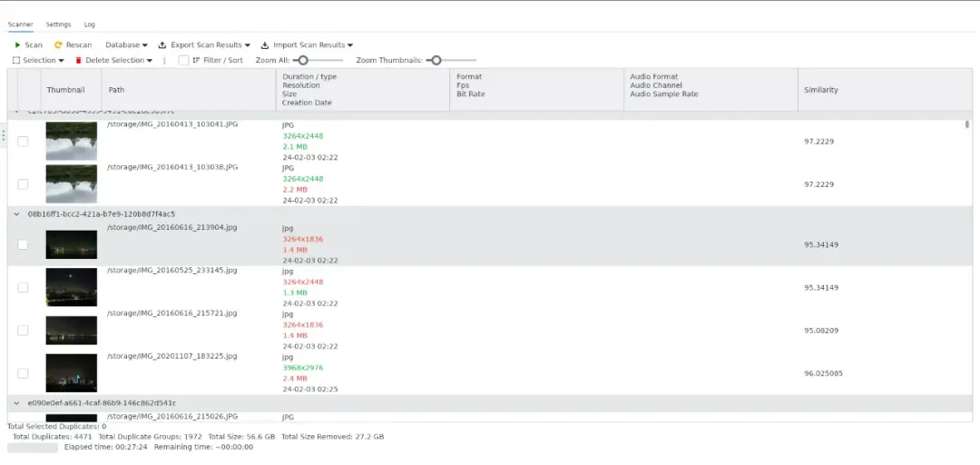Click the red Delete Selection trash icon

pos(78,61)
